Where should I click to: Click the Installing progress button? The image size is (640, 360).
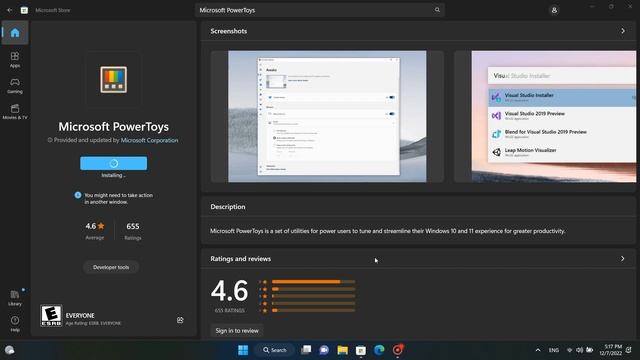coord(113,163)
